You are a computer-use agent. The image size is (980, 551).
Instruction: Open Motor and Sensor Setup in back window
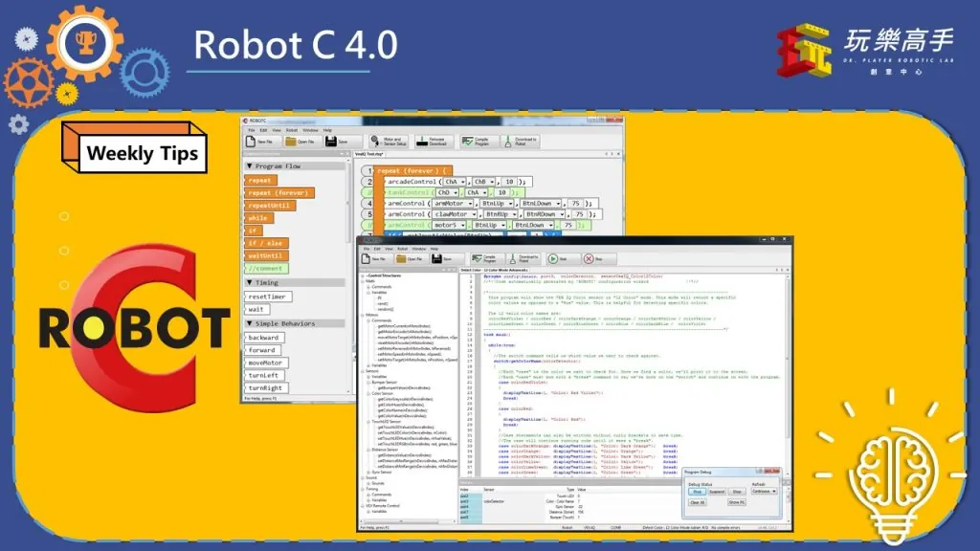point(389,142)
